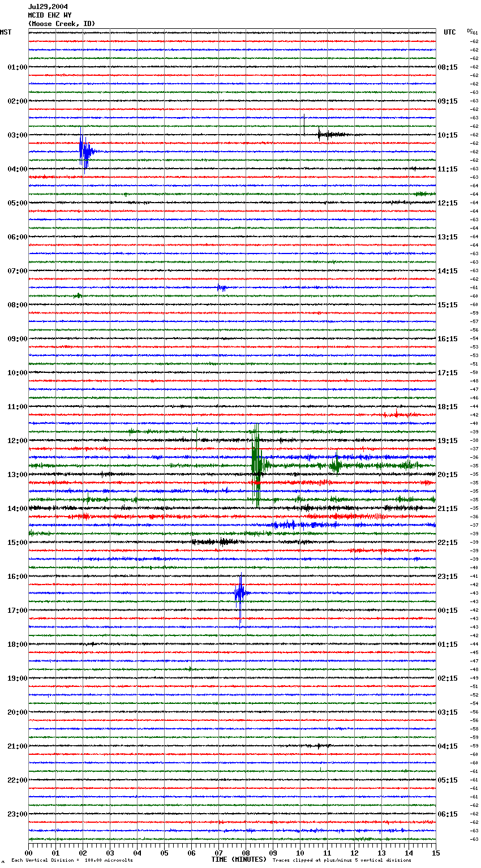Image resolution: width=481 pixels, height=868 pixels.
Task: Click the 02:15 UTC time label
Action: click(448, 678)
